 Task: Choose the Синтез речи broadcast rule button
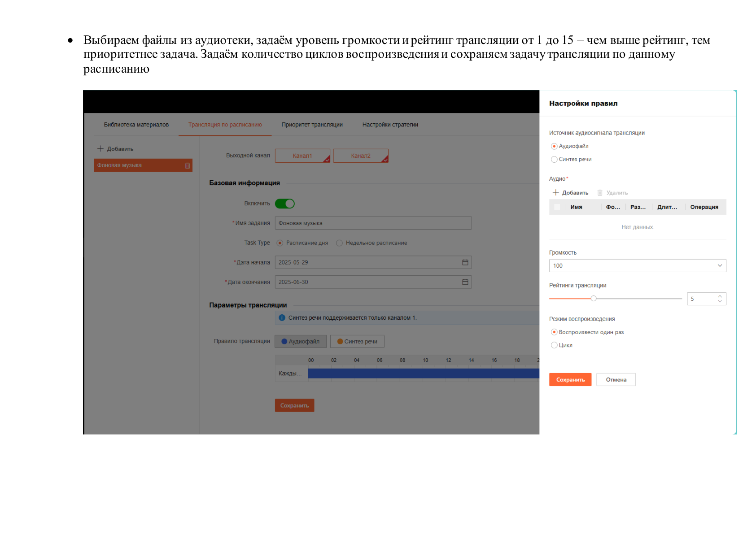tap(357, 341)
